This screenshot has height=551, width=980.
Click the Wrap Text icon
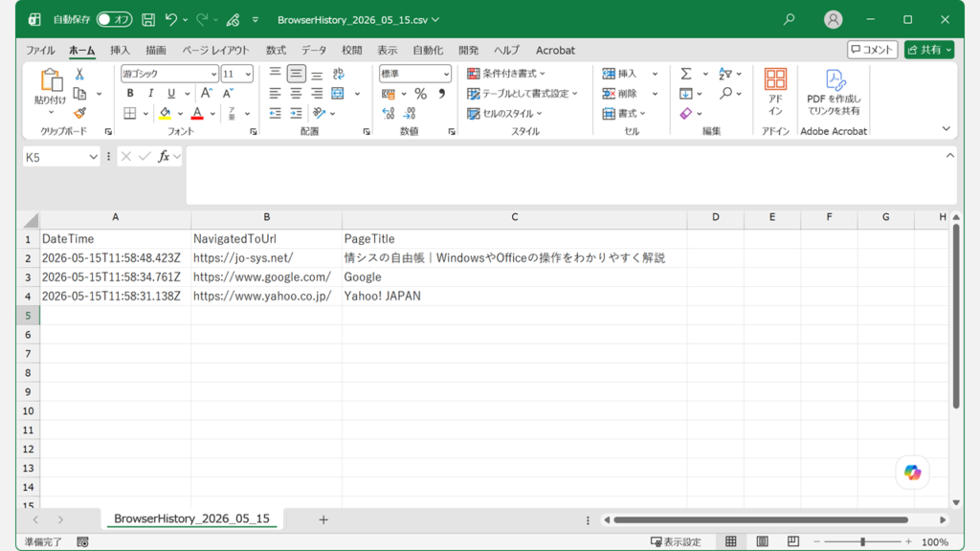pos(338,74)
